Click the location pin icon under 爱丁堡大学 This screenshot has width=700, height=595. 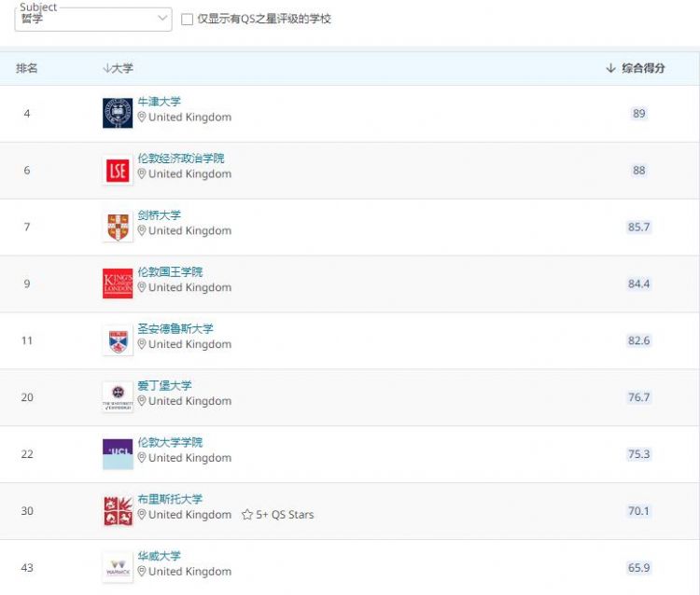tap(142, 400)
